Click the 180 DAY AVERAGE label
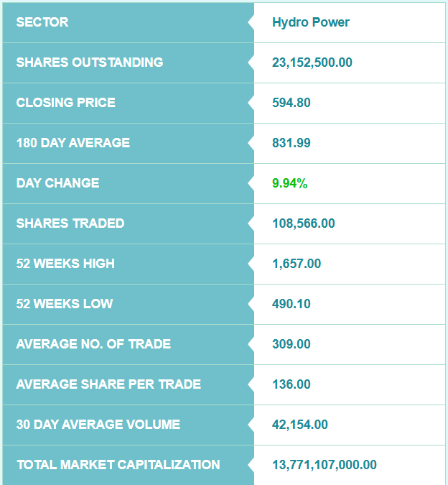 (73, 143)
